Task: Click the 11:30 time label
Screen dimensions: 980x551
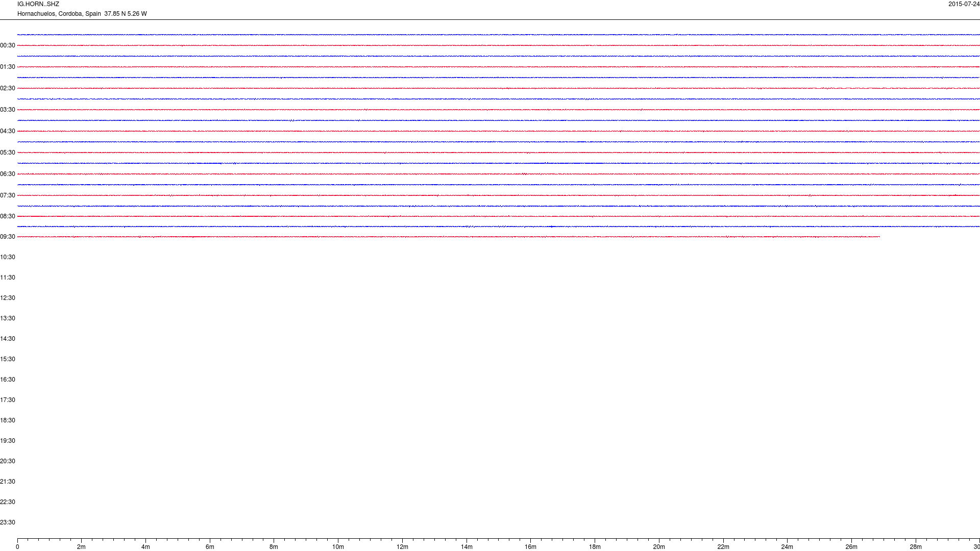Action: (8, 278)
